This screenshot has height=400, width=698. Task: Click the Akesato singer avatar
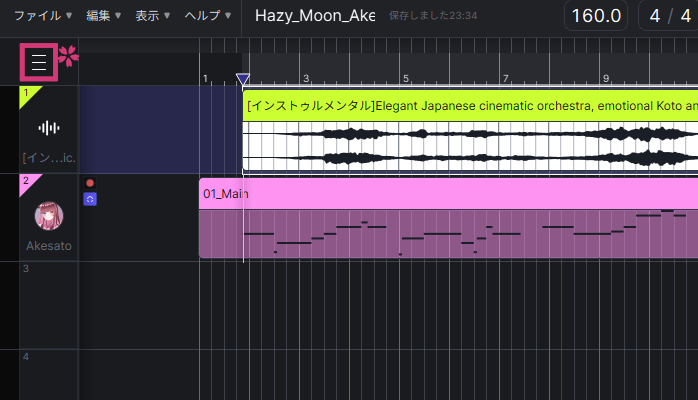tap(49, 216)
